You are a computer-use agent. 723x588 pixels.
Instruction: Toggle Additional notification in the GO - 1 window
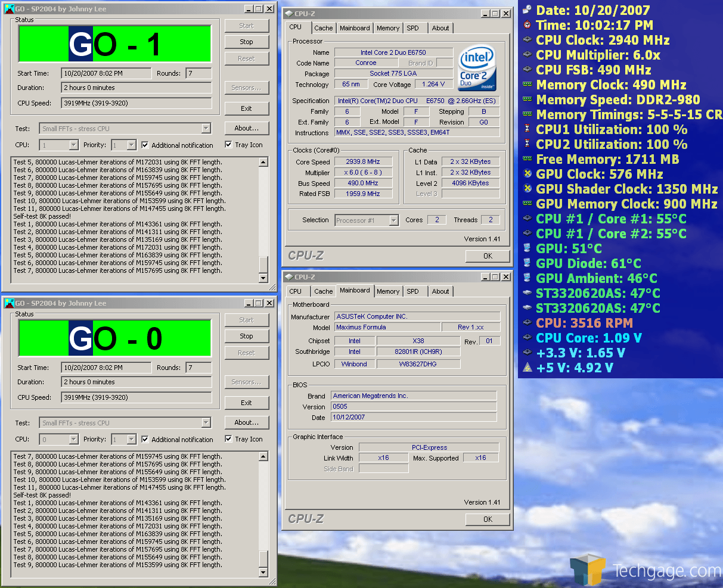point(145,145)
